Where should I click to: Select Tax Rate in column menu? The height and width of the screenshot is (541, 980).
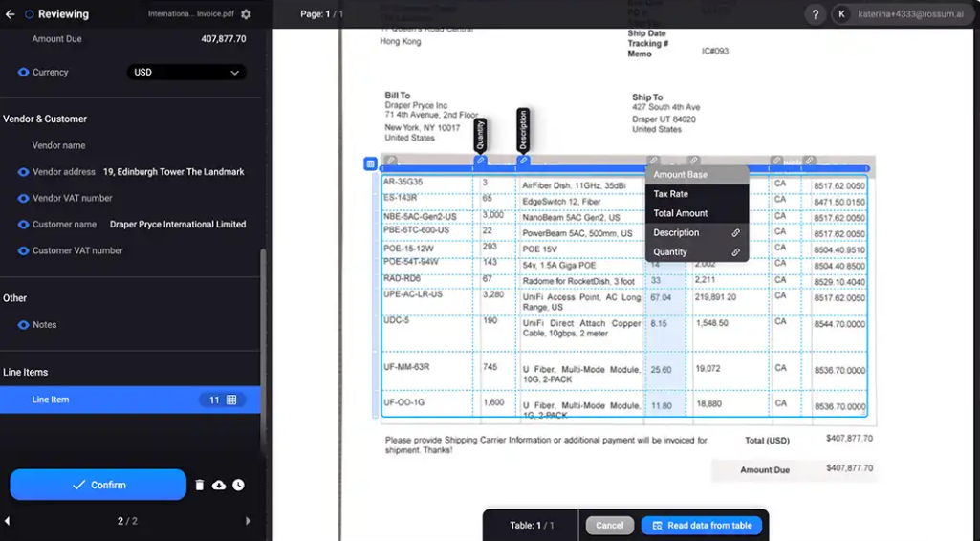tap(697, 194)
